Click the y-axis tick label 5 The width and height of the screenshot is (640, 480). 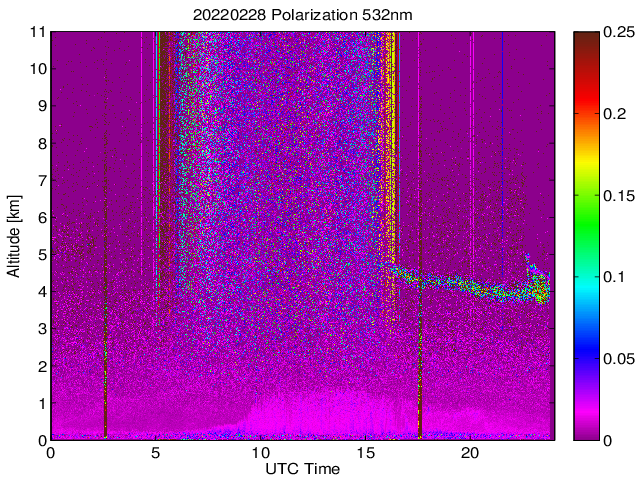tap(42, 255)
